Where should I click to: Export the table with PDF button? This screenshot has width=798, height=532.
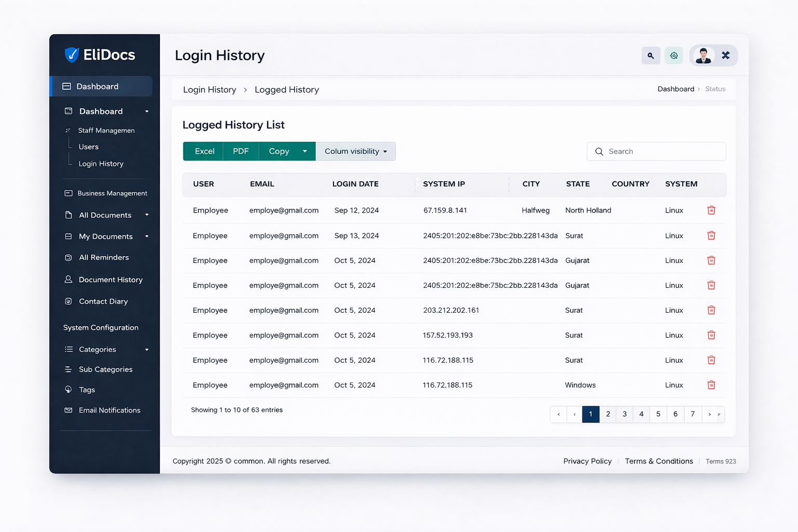pyautogui.click(x=241, y=151)
